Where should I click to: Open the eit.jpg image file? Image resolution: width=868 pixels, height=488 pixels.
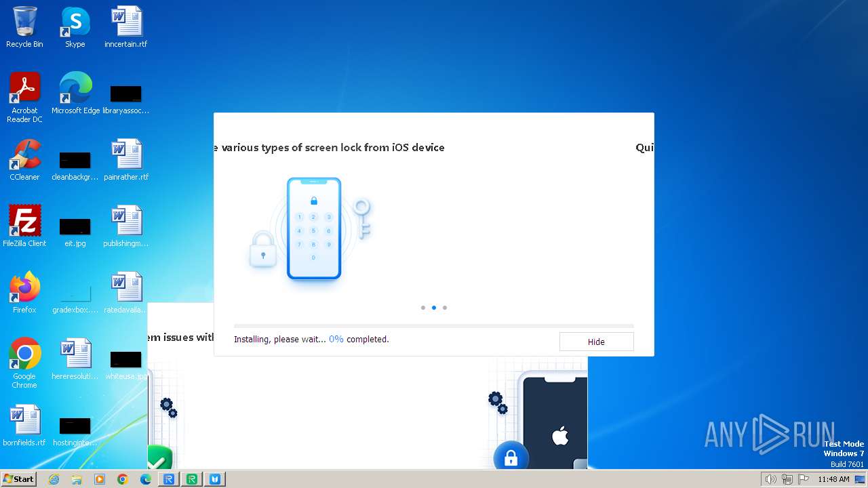[x=75, y=231]
